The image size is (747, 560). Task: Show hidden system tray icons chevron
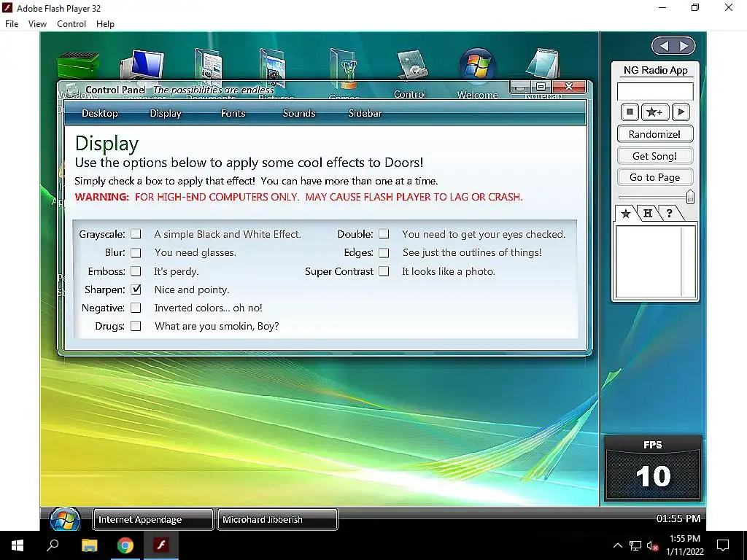617,545
